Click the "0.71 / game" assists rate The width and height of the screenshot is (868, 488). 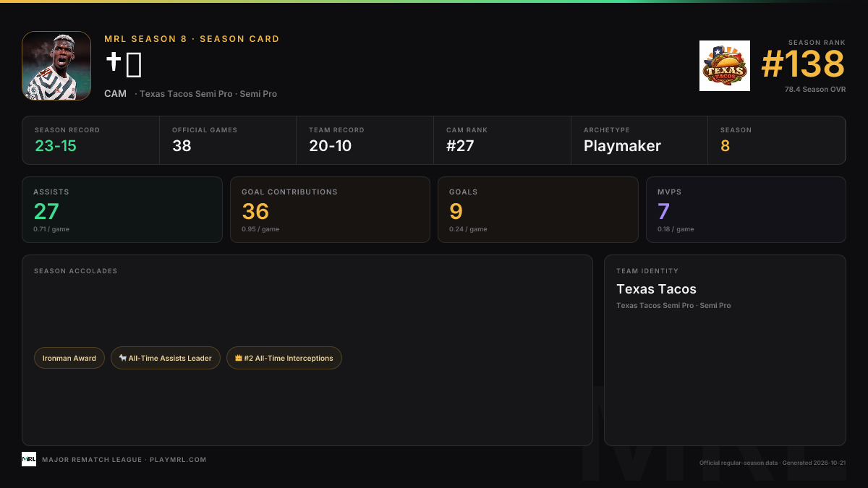click(x=51, y=229)
